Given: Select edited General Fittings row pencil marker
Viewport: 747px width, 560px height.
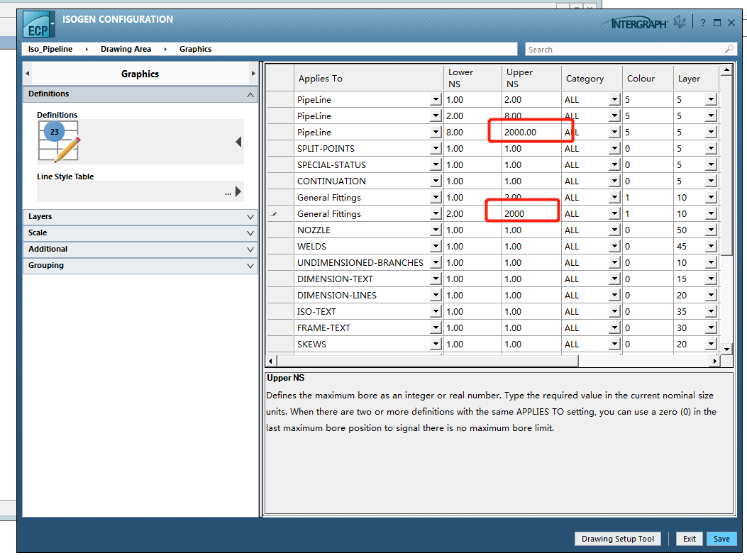Looking at the screenshot, I should click(273, 214).
